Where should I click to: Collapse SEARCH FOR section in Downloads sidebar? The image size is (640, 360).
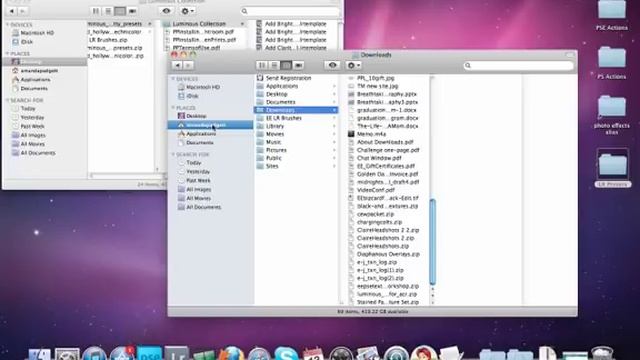click(x=173, y=155)
